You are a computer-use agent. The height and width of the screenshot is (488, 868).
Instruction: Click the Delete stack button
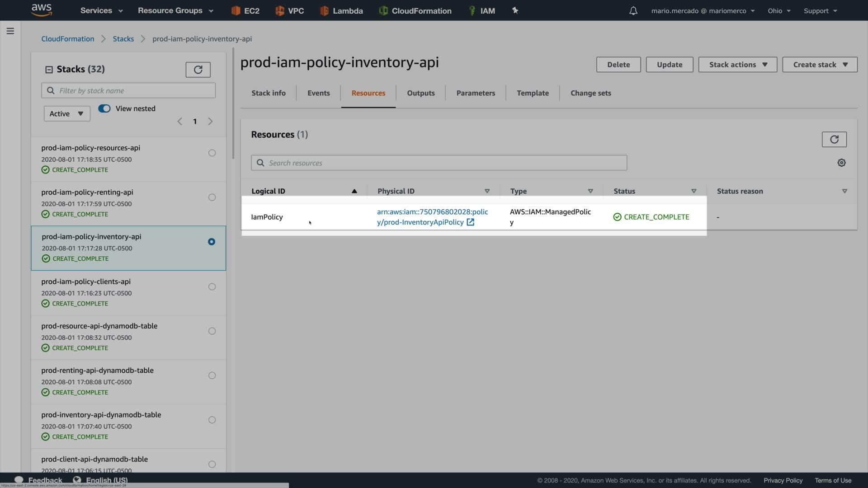618,65
